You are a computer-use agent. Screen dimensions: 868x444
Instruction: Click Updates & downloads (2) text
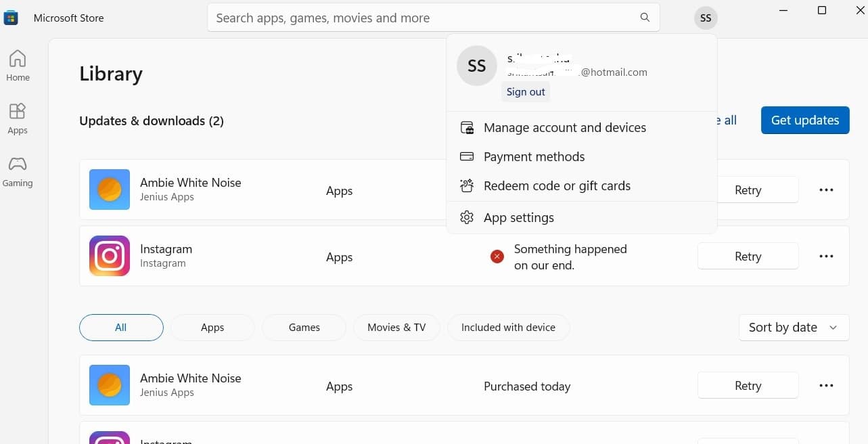[152, 120]
